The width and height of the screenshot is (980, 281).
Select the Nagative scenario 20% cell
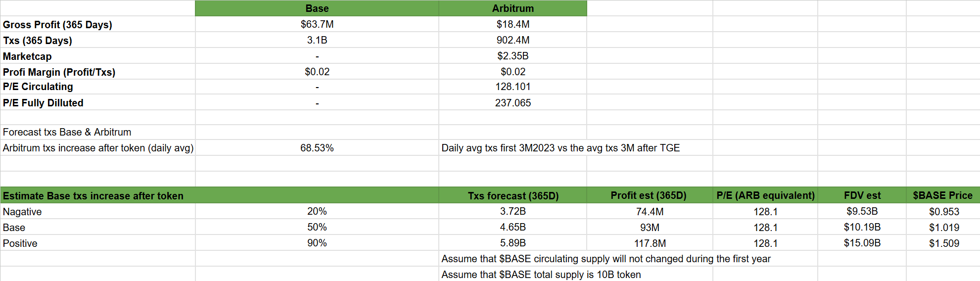[317, 211]
